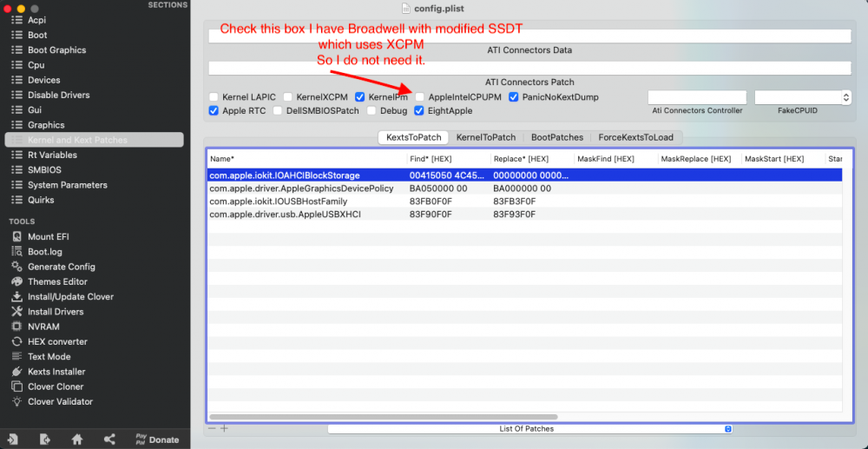Click the Replace* [HEX] column header
868x449 pixels.
tap(533, 159)
